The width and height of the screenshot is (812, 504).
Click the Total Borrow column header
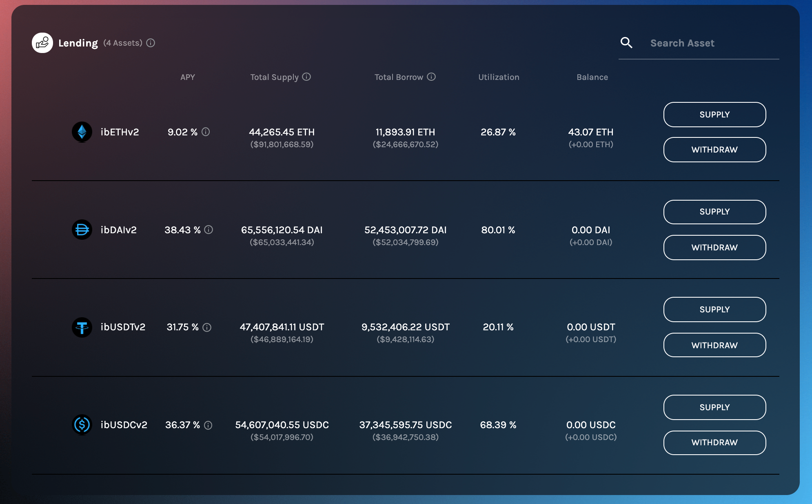point(399,77)
